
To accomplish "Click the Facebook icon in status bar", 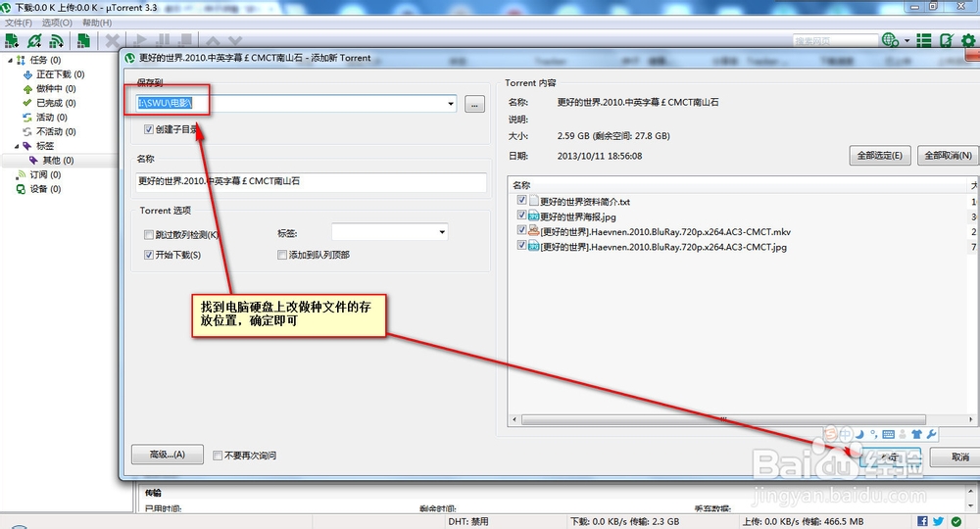I will (x=922, y=521).
